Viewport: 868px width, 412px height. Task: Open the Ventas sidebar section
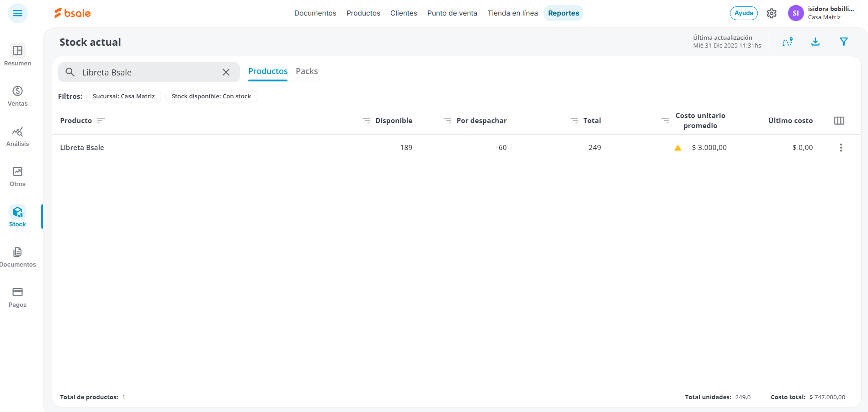(x=18, y=96)
